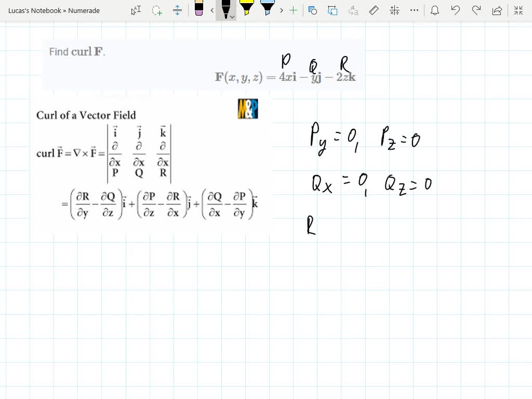532x399 pixels.
Task: Click the vertical spacing insert tool
Action: coord(178,10)
